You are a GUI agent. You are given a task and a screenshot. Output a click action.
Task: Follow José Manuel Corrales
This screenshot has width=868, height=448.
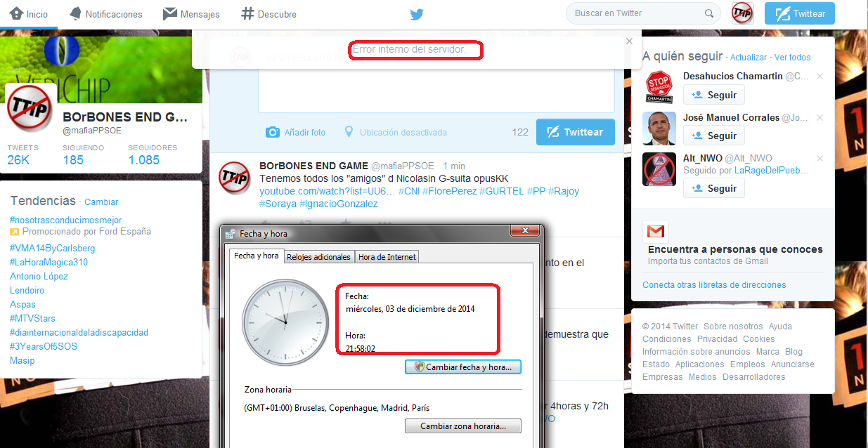tap(714, 136)
